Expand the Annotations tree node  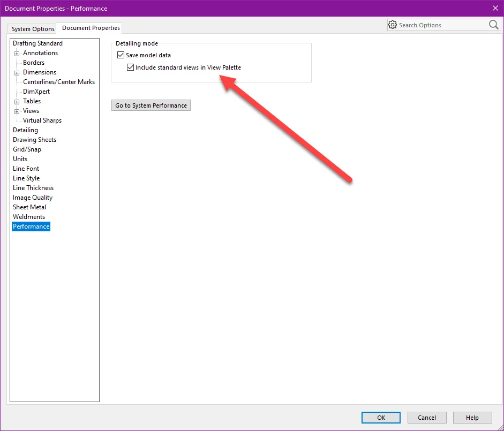pyautogui.click(x=17, y=54)
